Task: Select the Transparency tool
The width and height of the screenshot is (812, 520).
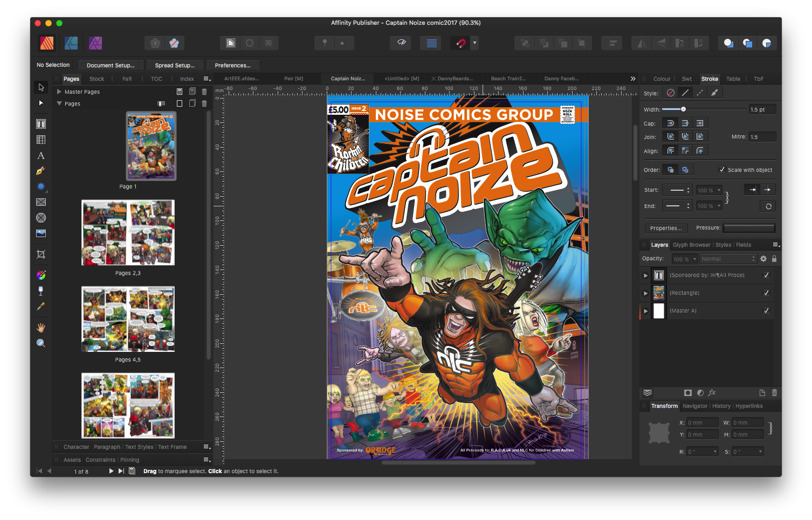Action: coord(41,291)
